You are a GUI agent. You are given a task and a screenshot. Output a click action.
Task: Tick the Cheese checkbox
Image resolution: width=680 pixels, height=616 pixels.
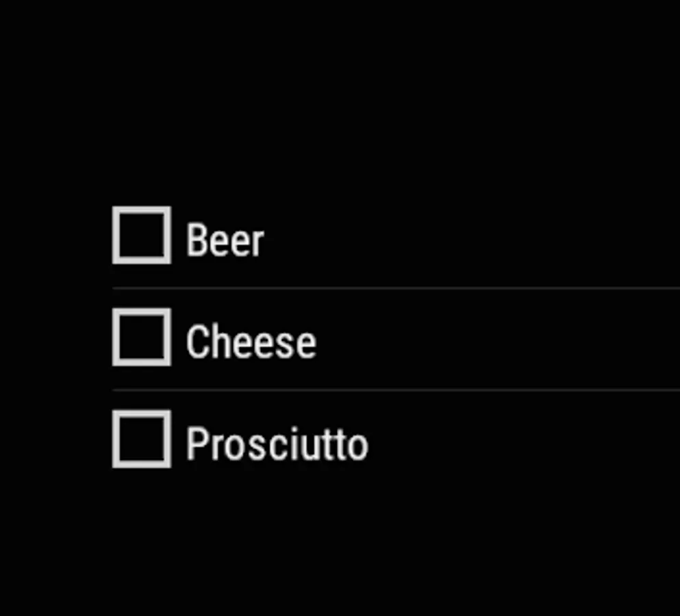pyautogui.click(x=141, y=337)
